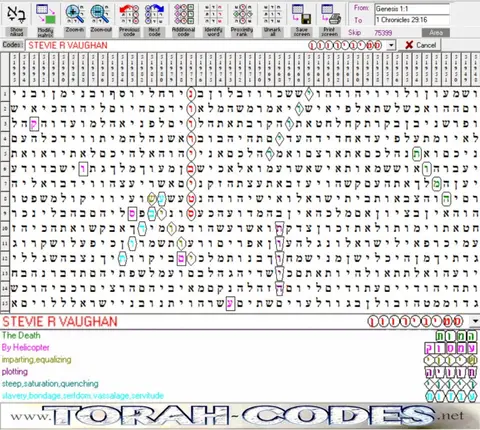Click red-circled letter in matrix row 1
The image size is (480, 430).
[191, 94]
